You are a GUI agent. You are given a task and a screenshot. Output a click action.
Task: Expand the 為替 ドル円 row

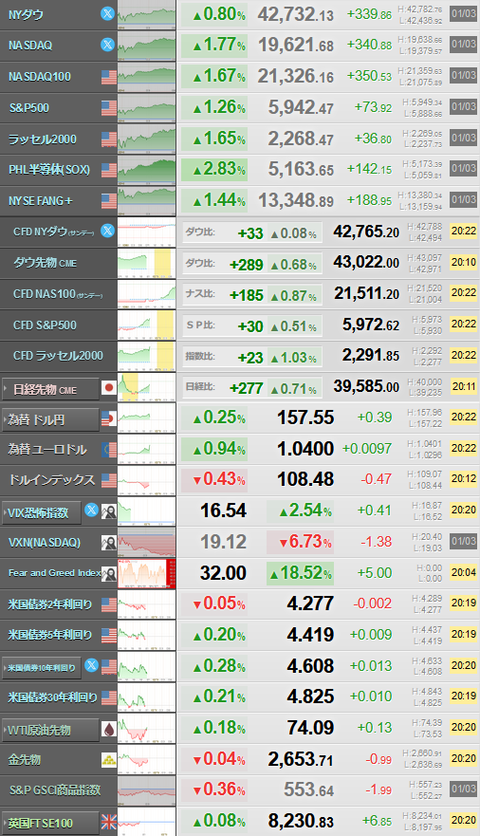tap(51, 420)
